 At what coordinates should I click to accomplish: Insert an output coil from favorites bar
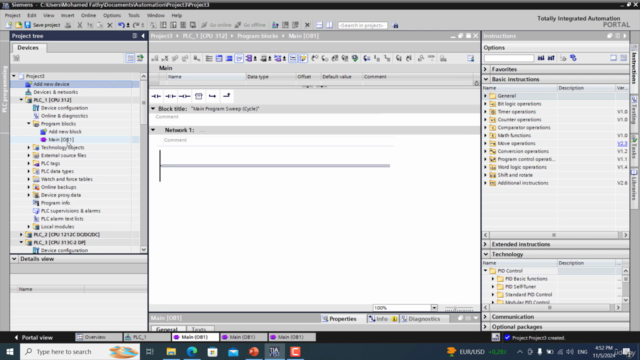(x=184, y=96)
